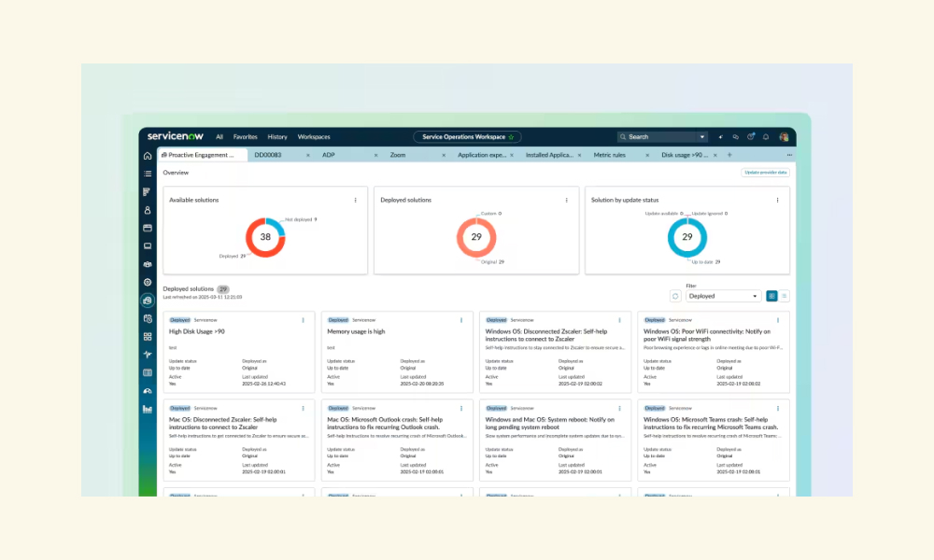Open options for Windows OS Poor WiFi card
The image size is (934, 560).
(778, 320)
